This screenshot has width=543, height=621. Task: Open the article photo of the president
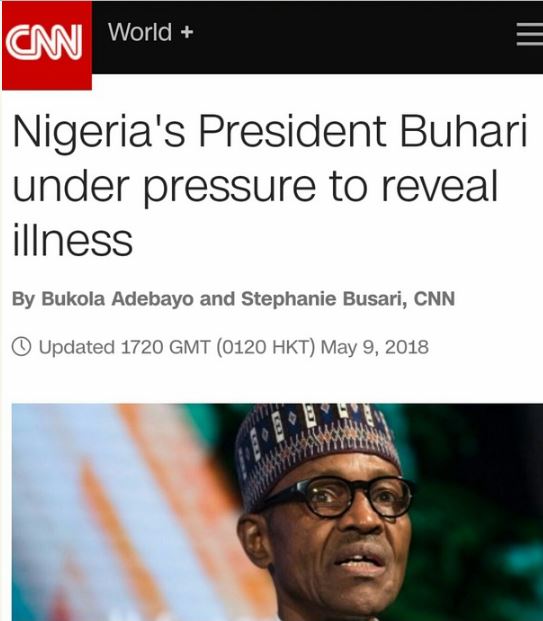(277, 512)
